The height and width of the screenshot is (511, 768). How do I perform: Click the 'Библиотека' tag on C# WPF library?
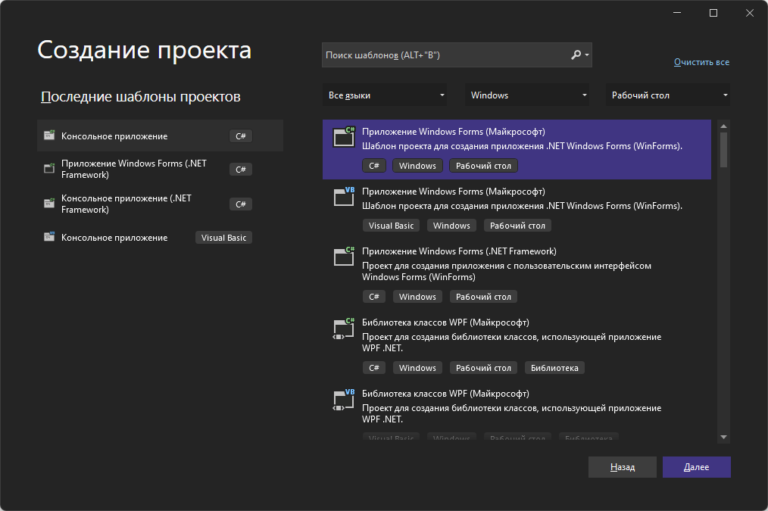tap(554, 368)
